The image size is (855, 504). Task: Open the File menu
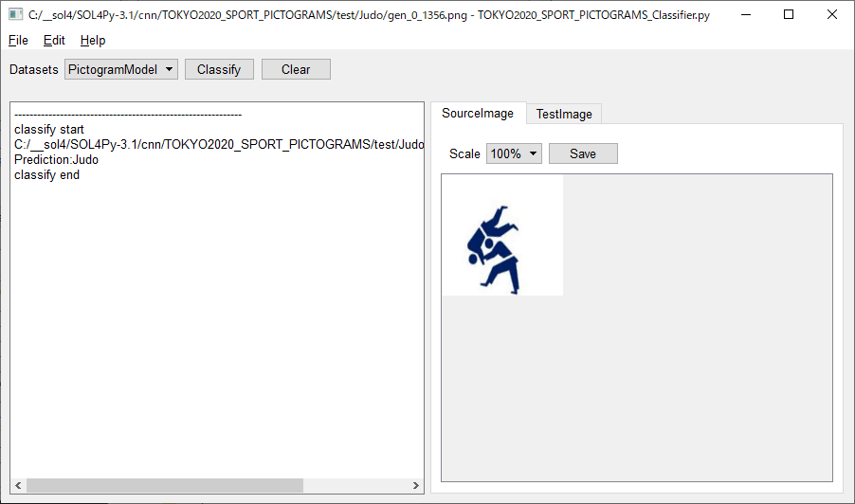[x=18, y=41]
